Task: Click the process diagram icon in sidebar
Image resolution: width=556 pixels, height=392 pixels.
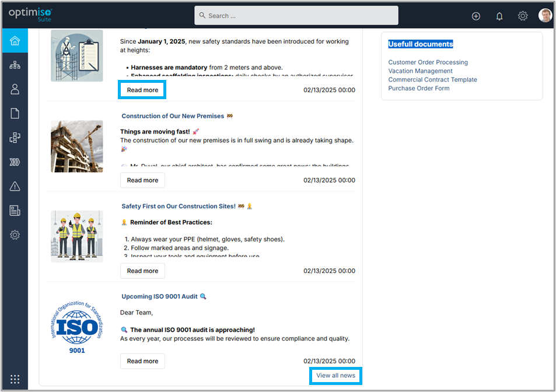Action: coord(15,138)
